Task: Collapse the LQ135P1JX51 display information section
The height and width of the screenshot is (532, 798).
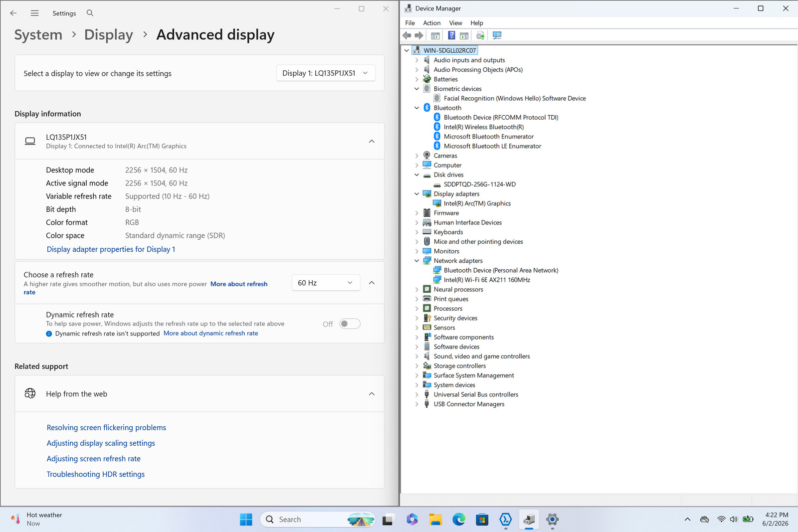Action: [x=372, y=142]
